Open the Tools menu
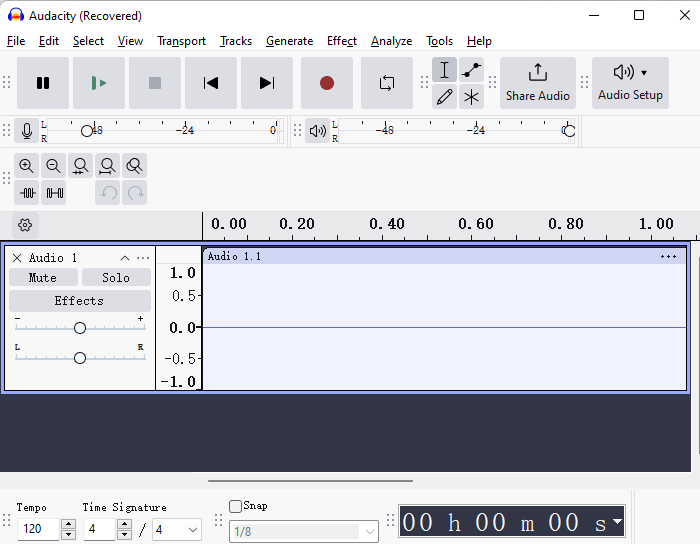Viewport: 700px width, 544px height. [x=439, y=41]
